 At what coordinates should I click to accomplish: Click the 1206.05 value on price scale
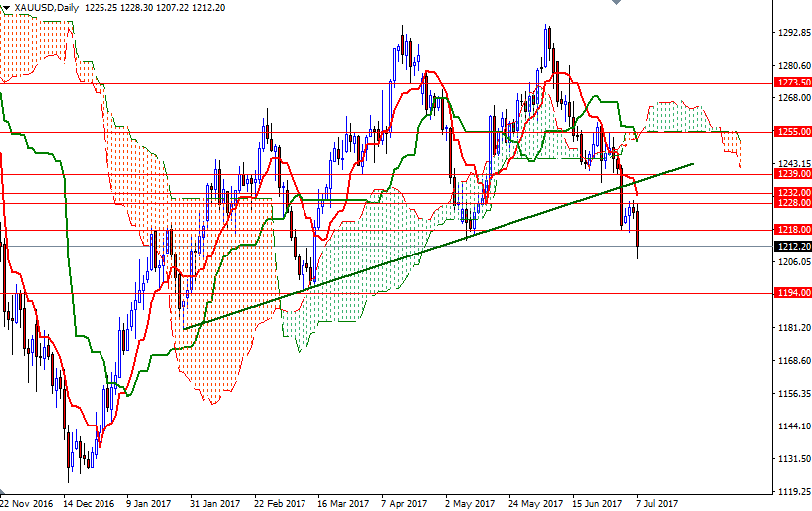coord(792,261)
